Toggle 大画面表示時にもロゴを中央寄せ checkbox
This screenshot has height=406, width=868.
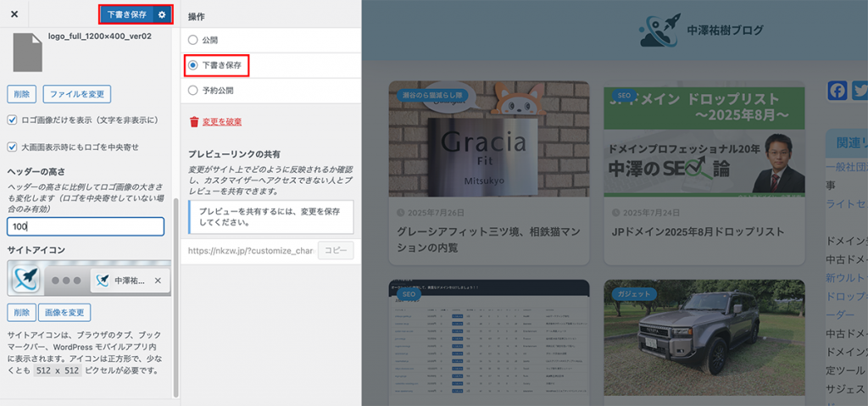[x=13, y=147]
